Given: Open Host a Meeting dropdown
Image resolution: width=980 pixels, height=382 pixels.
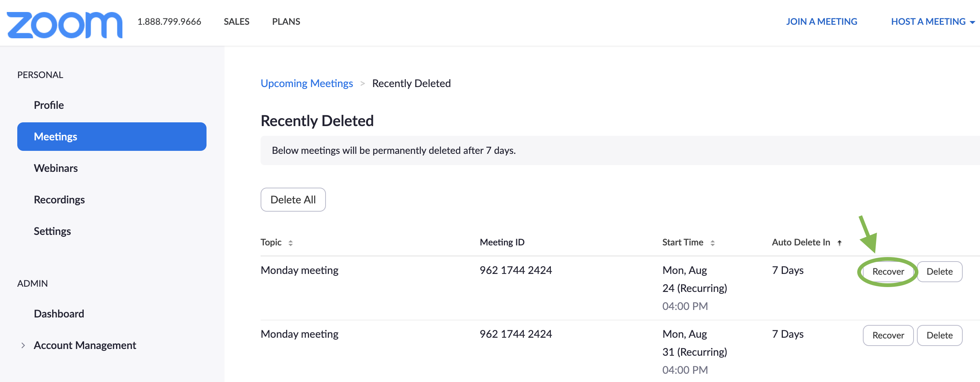Looking at the screenshot, I should (933, 22).
